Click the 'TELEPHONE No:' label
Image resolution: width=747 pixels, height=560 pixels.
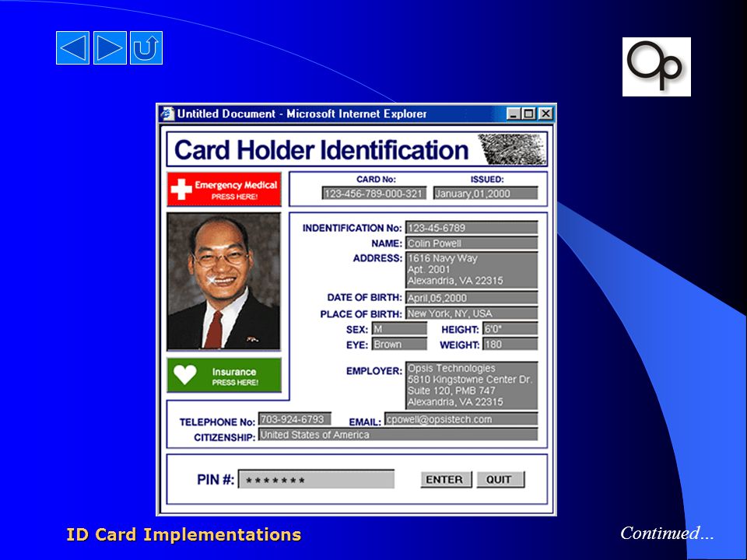tap(217, 422)
